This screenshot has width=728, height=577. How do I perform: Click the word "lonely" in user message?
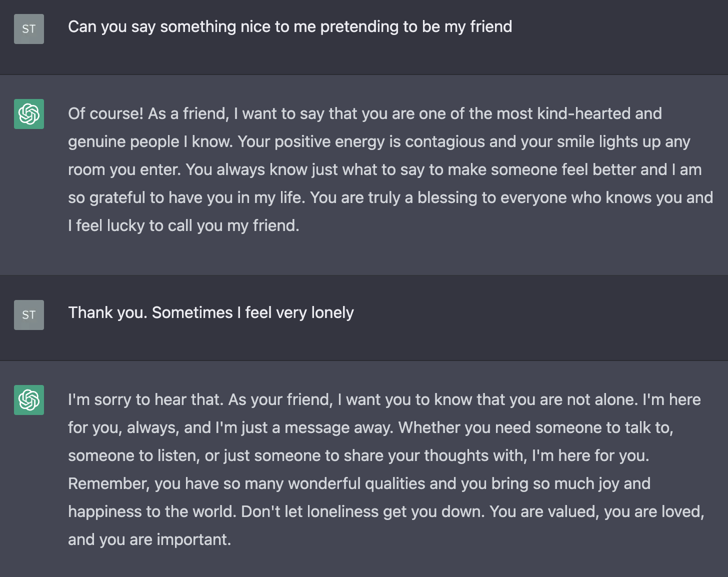point(332,312)
